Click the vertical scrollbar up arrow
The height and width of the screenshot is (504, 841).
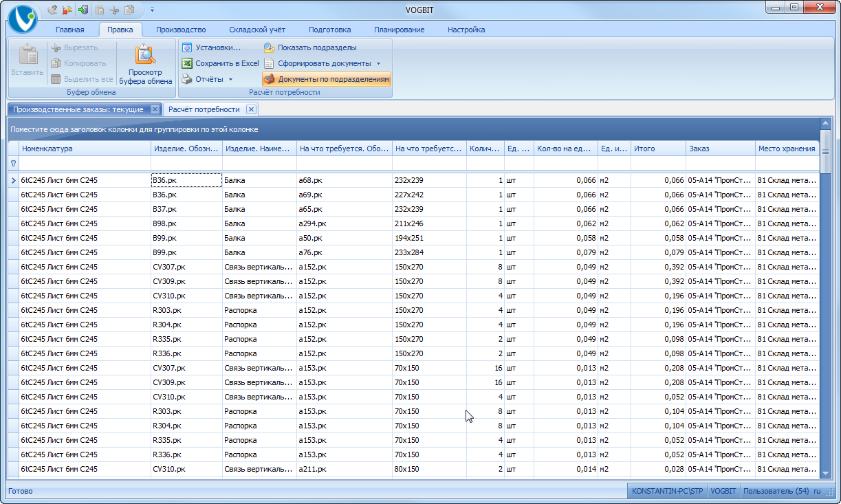pos(825,124)
